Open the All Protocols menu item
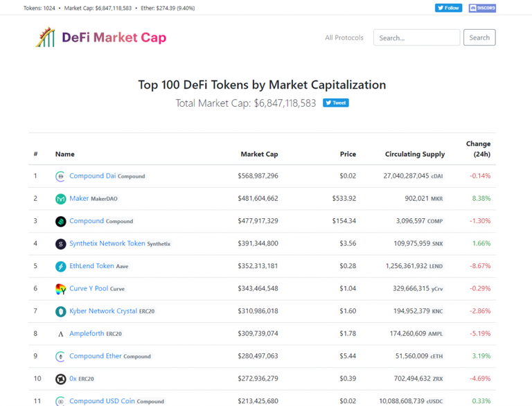This screenshot has width=532, height=406. pyautogui.click(x=344, y=37)
